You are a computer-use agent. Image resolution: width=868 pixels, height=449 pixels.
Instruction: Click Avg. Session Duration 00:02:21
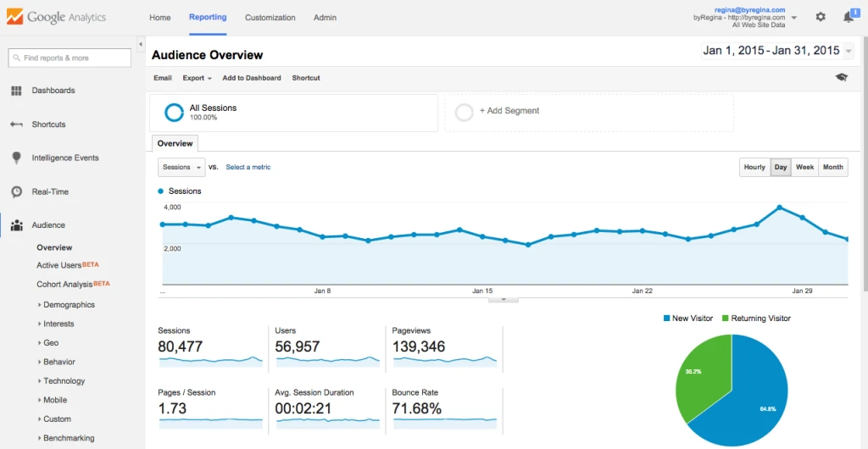[x=327, y=408]
